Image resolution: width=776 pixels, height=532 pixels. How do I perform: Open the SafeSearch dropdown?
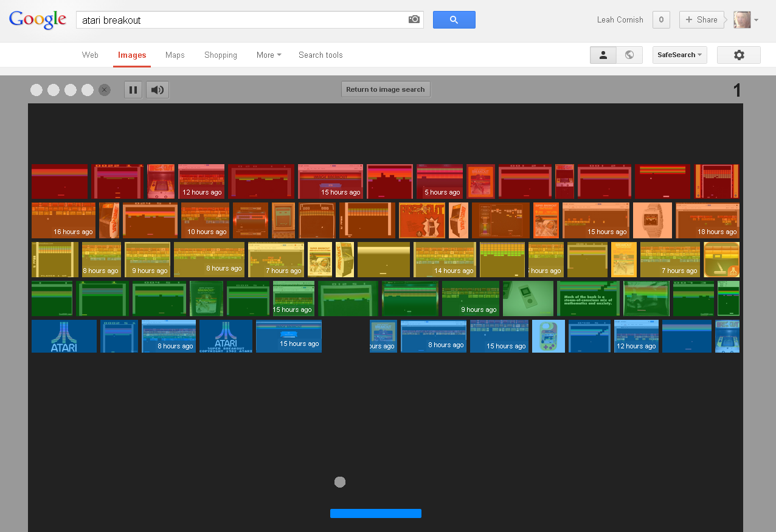679,55
